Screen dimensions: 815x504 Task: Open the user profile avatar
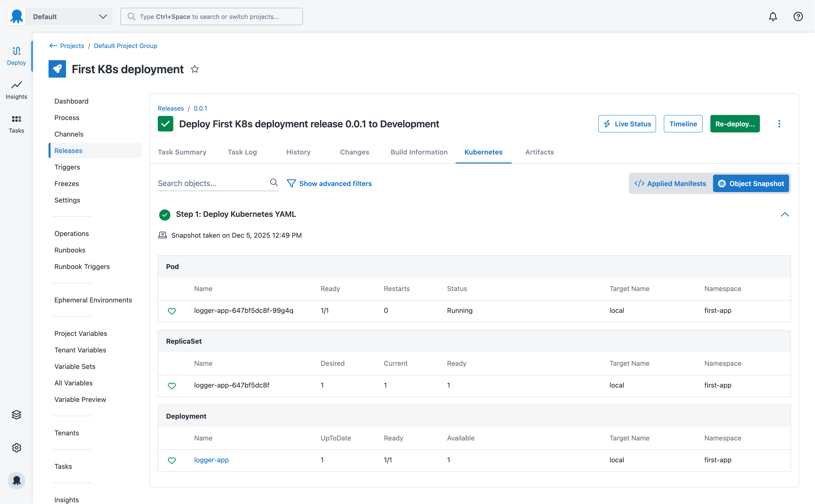coord(16,480)
